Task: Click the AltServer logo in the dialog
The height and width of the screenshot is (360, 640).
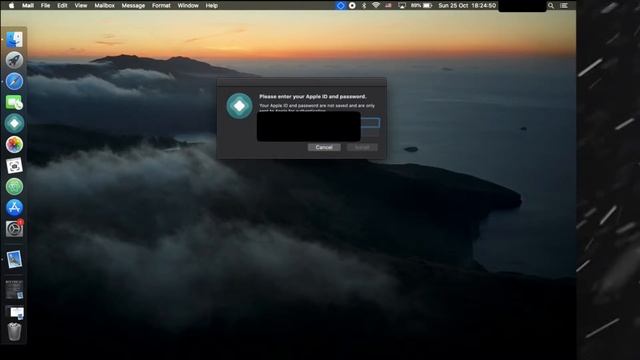Action: coord(240,106)
